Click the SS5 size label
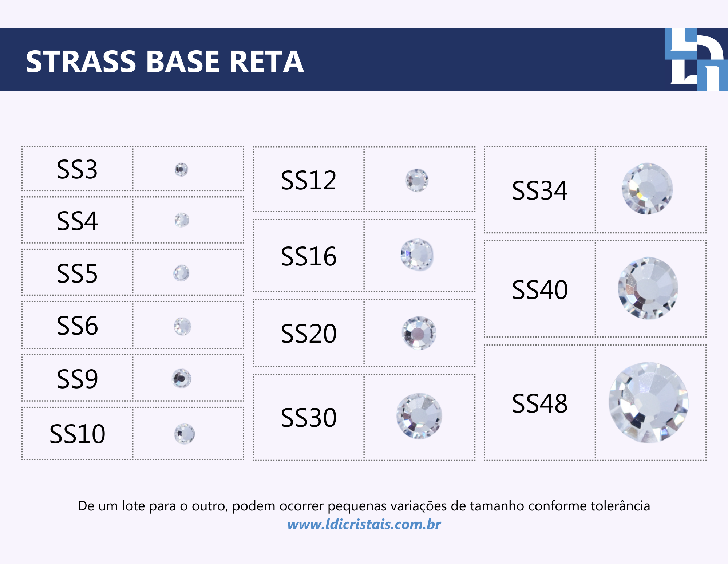The width and height of the screenshot is (728, 564). [77, 273]
